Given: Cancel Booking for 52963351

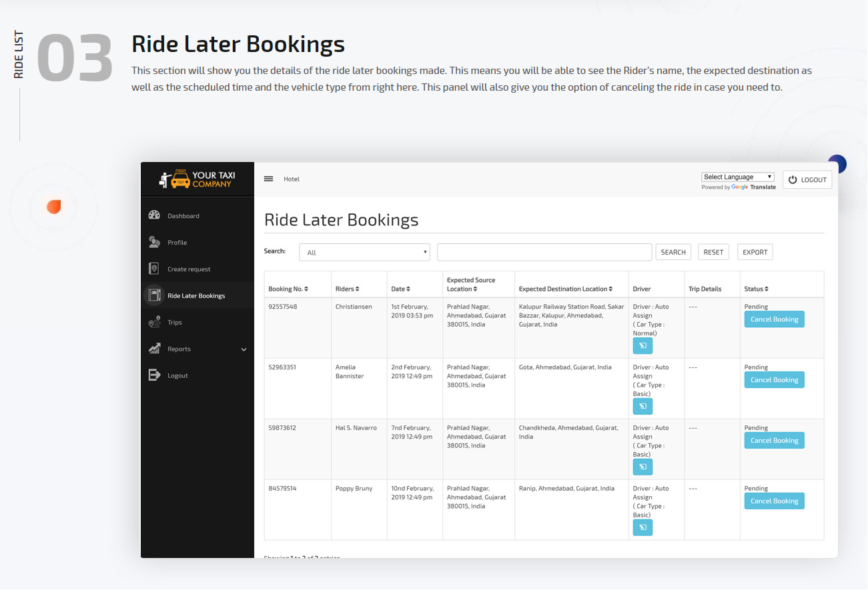Looking at the screenshot, I should point(775,380).
